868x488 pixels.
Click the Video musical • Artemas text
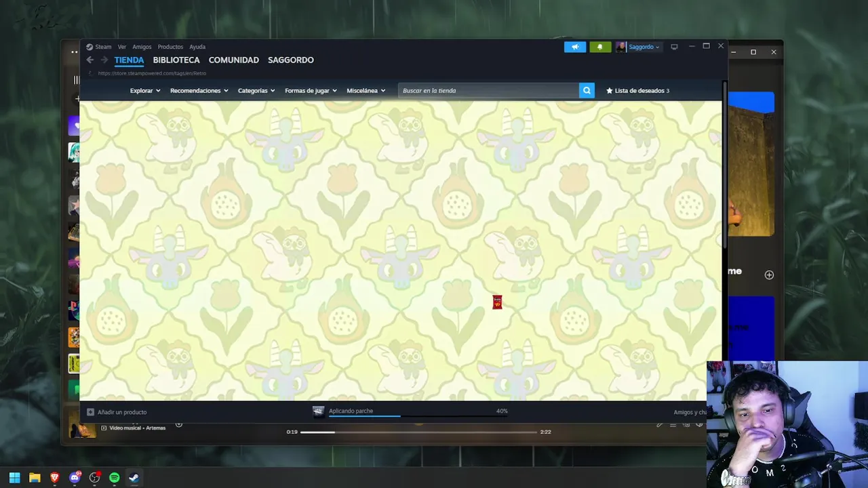pyautogui.click(x=138, y=428)
